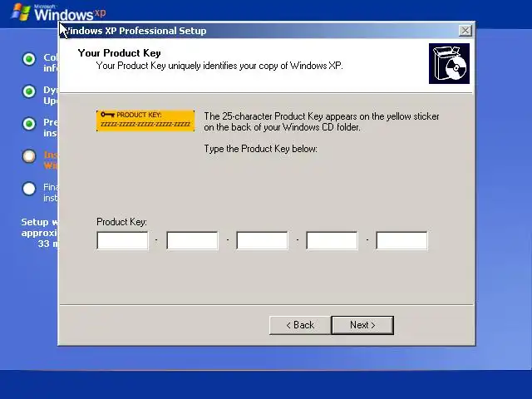Activate the fourth Product Key field
Viewport: 532px width, 399px height.
(x=332, y=240)
